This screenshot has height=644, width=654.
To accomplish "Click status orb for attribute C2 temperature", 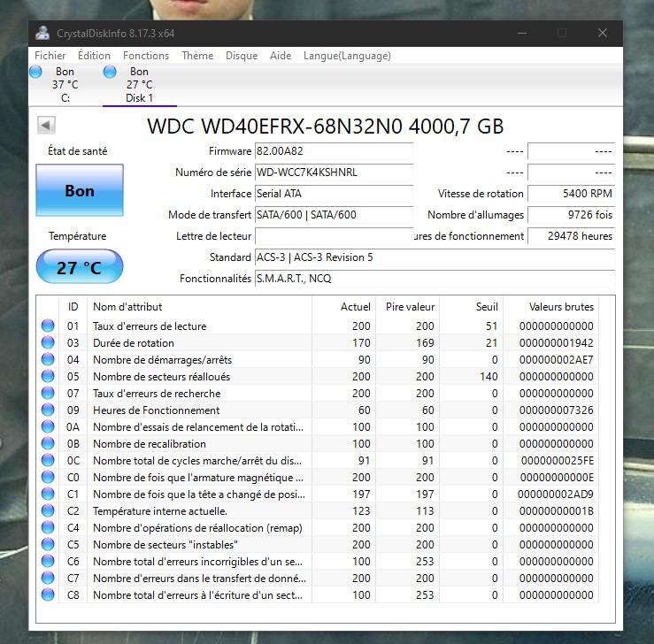I will tap(48, 511).
